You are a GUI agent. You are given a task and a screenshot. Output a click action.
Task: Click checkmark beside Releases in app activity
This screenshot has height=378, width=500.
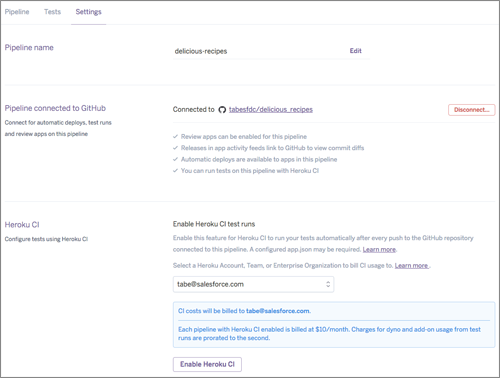175,148
